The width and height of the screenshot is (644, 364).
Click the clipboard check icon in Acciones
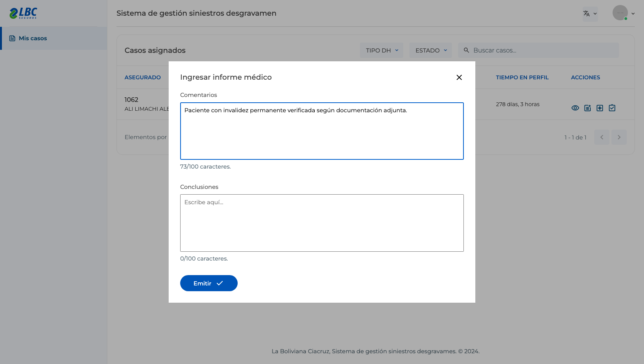click(x=612, y=108)
